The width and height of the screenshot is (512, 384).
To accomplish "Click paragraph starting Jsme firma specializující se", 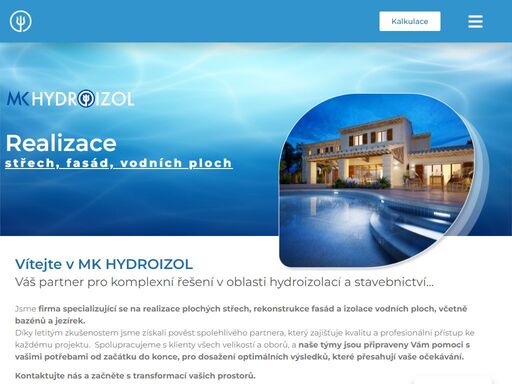I will click(241, 315).
